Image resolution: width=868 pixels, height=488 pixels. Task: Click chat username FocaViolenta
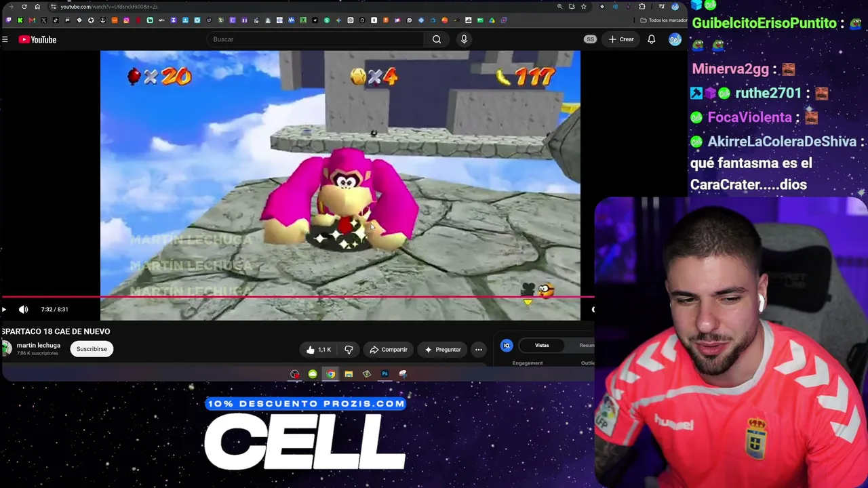pos(749,117)
